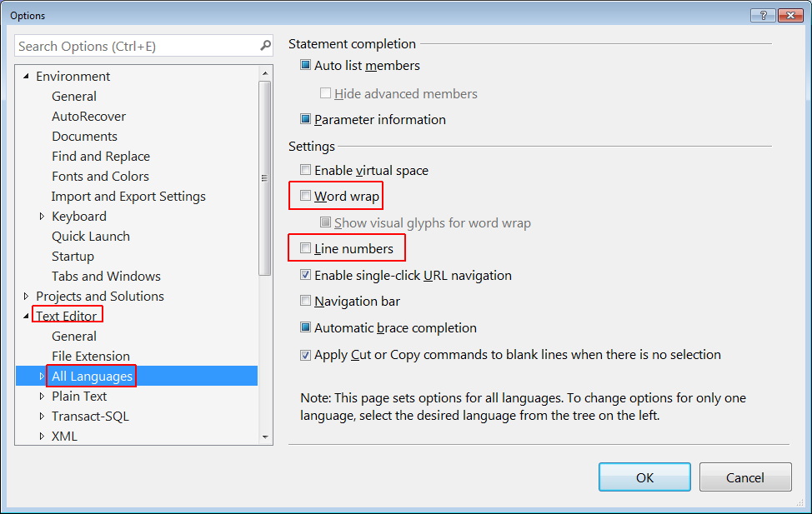The height and width of the screenshot is (514, 812).
Task: Expand the Keyboard tree node
Action: tap(43, 217)
